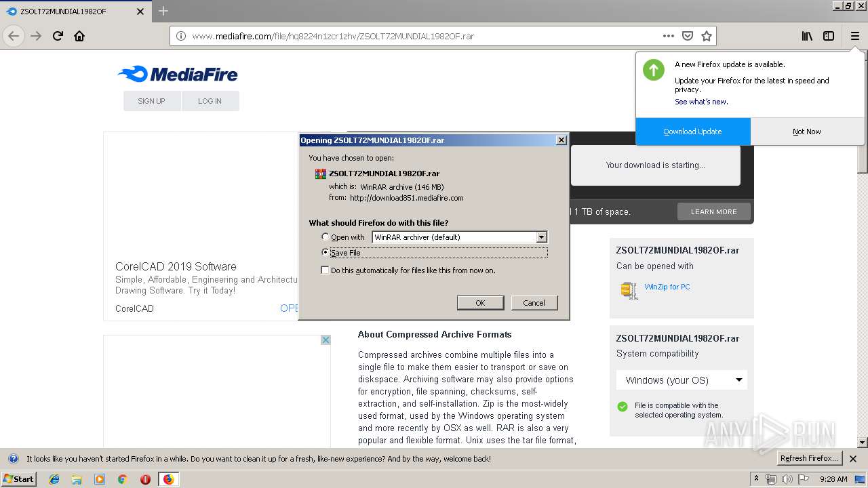Open the Firefox Library panel
Image resolution: width=868 pixels, height=488 pixels.
coord(807,36)
